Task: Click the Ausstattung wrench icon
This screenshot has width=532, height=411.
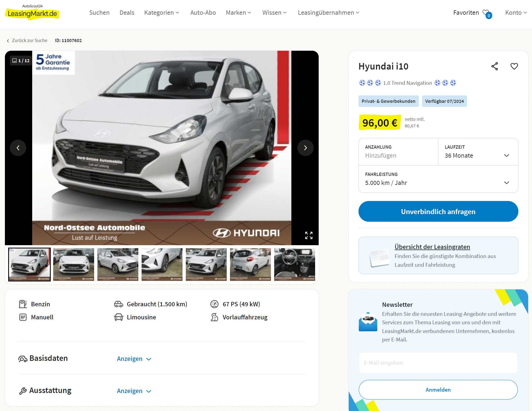Action: click(23, 391)
